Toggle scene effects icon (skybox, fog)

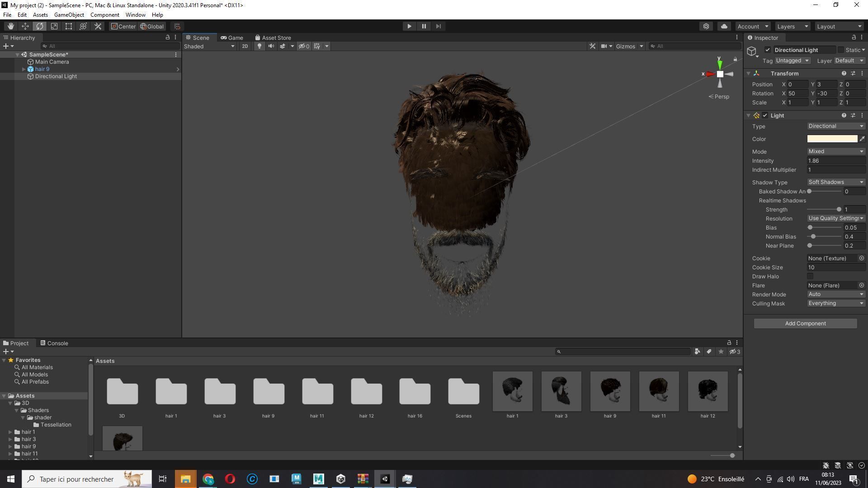coord(283,46)
